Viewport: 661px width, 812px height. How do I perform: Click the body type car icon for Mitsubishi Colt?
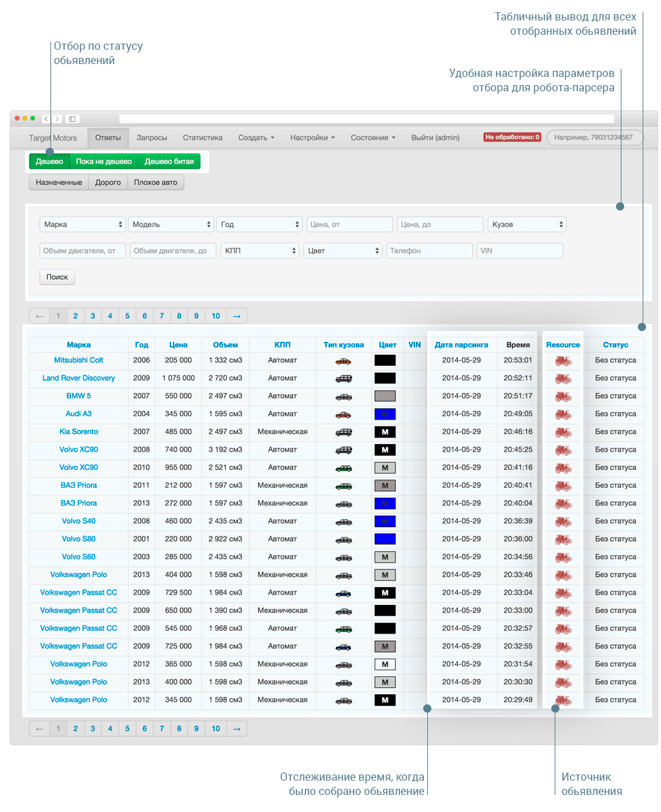point(343,361)
